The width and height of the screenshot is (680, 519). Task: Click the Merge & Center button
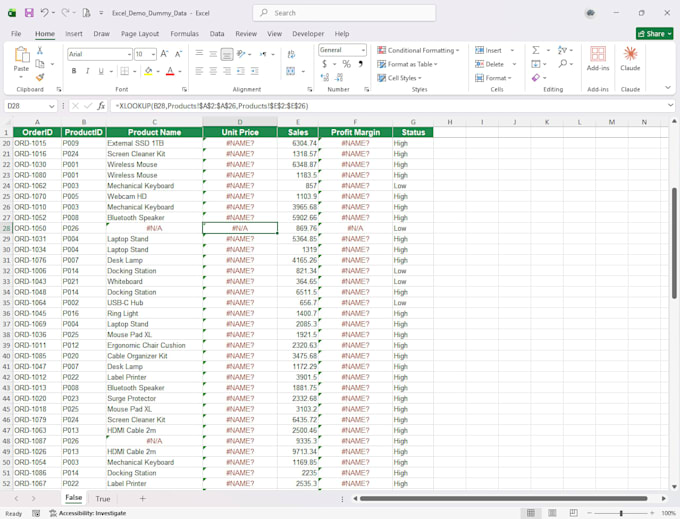coord(291,71)
